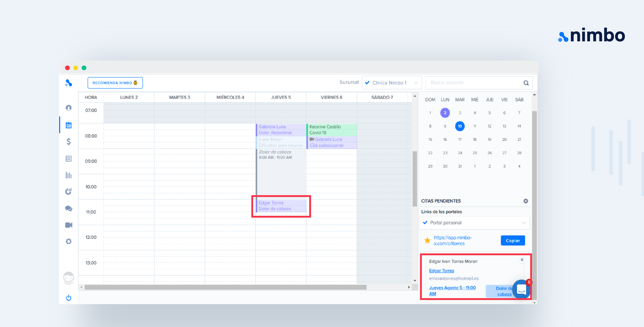Click the agenda scroll left arrow
Screen dimensions: 644x327
click(x=81, y=287)
